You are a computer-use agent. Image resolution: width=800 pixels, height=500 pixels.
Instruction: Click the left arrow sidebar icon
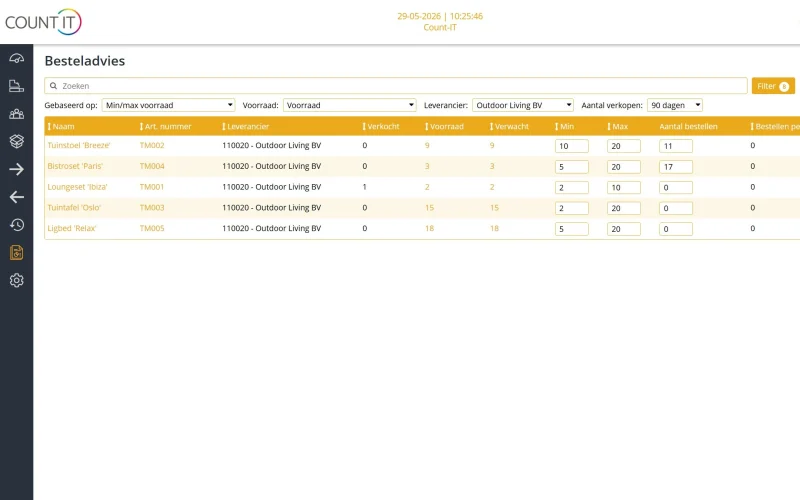click(x=16, y=197)
